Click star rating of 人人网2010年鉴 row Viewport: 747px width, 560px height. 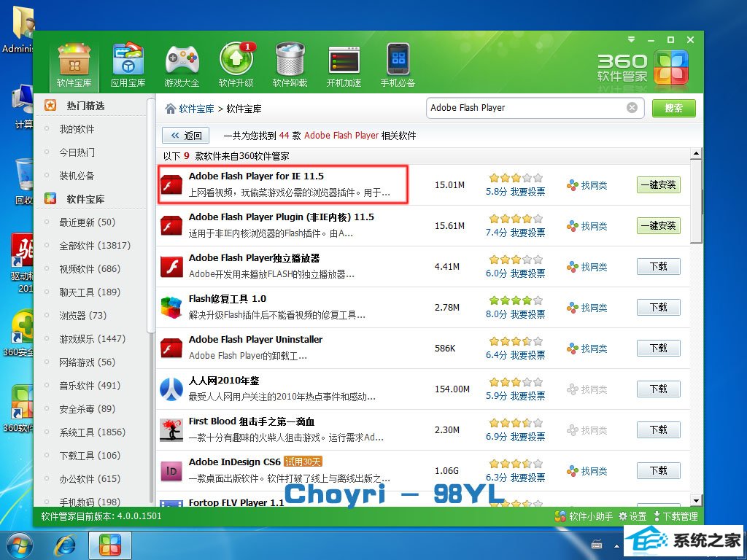pos(516,382)
